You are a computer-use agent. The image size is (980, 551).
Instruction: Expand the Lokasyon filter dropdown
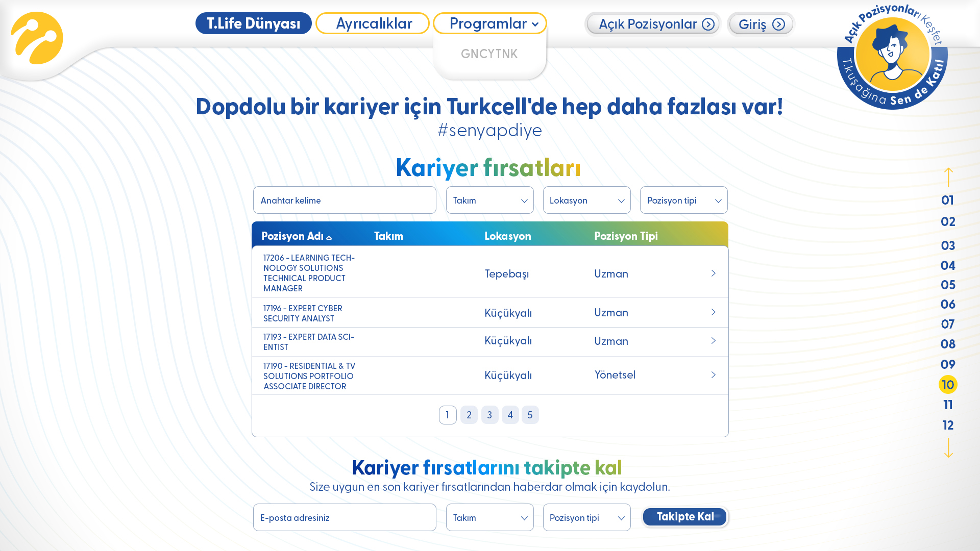587,200
